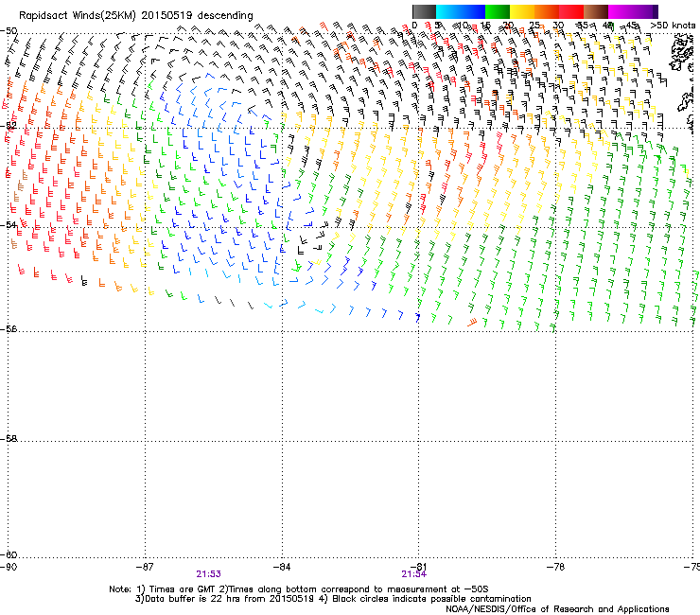Screen dimensions: 700x615
Task: Click the -78 longitude axis label
Action: click(556, 567)
